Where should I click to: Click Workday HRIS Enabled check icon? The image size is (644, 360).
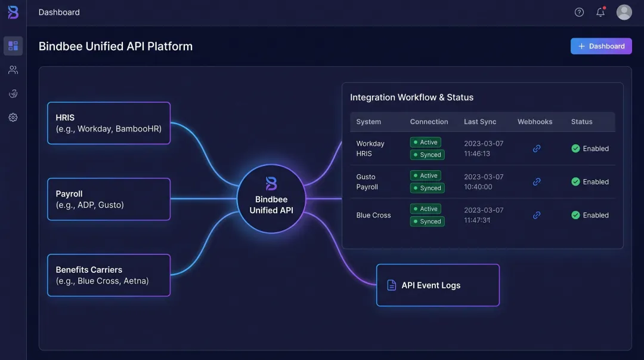[575, 149]
